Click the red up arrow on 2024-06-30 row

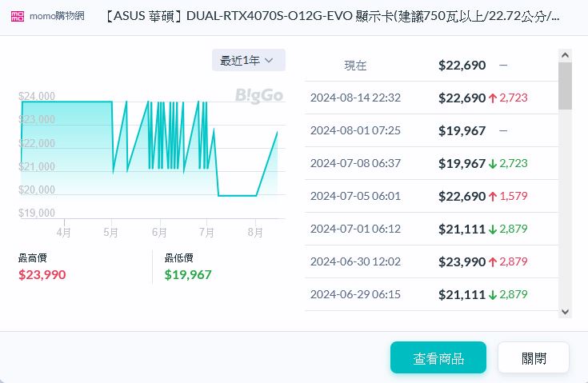(x=493, y=261)
